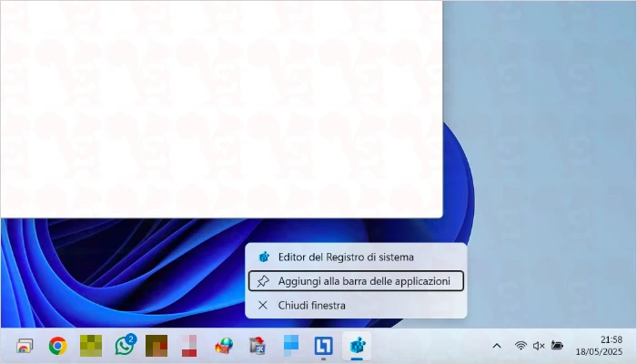Click the battery status icon
637x364 pixels.
[557, 346]
